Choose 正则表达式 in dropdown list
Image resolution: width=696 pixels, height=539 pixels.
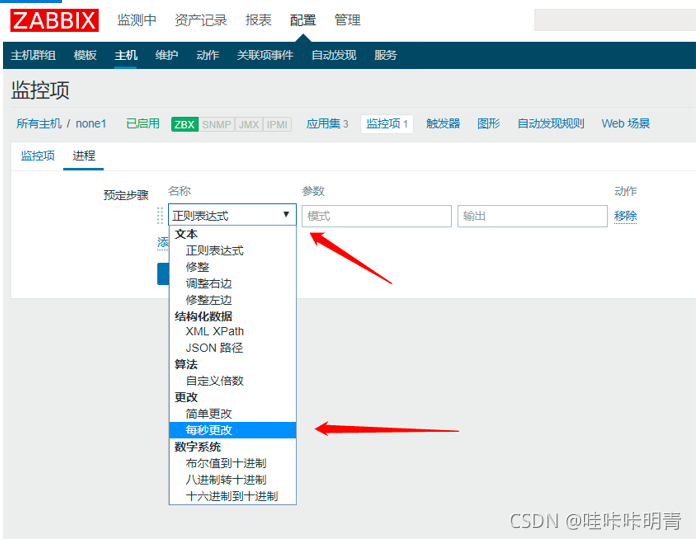[233, 250]
